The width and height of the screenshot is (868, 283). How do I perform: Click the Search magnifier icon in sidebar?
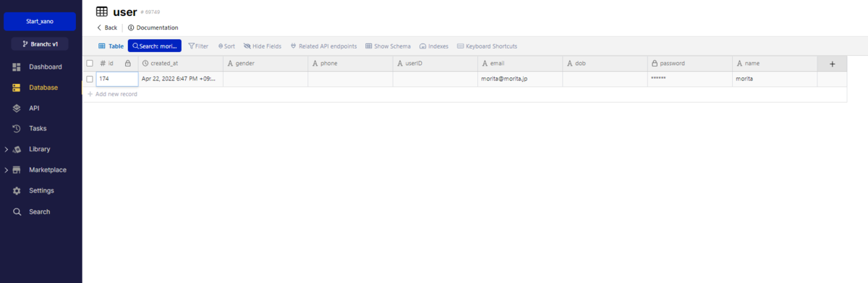tap(17, 212)
